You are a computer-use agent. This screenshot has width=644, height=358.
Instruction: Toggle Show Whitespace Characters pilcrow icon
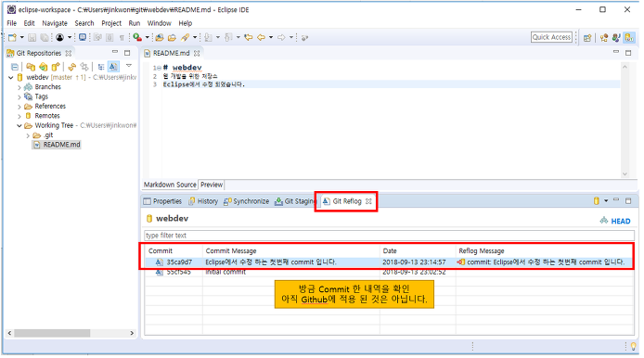(122, 37)
